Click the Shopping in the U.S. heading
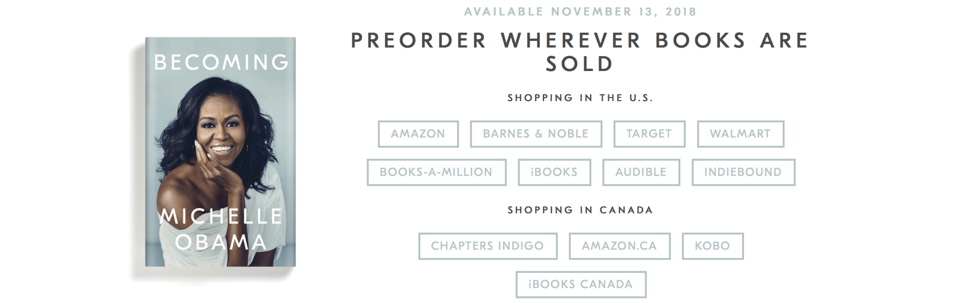The width and height of the screenshot is (980, 303). pos(580,98)
